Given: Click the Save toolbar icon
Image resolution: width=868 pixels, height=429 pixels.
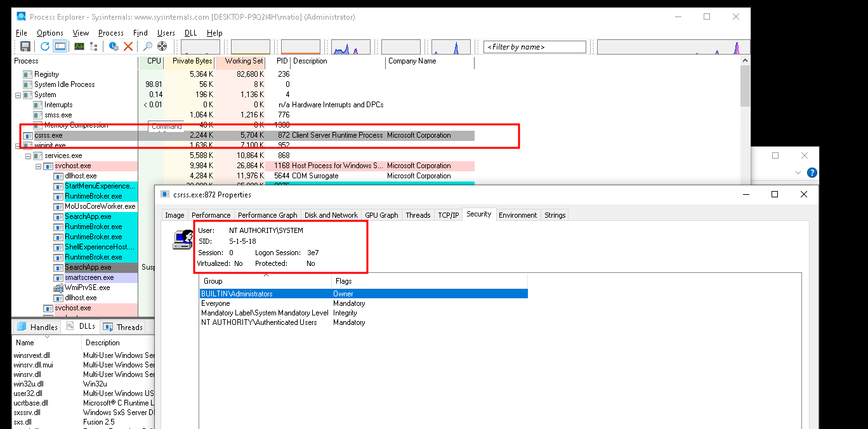Looking at the screenshot, I should 25,46.
